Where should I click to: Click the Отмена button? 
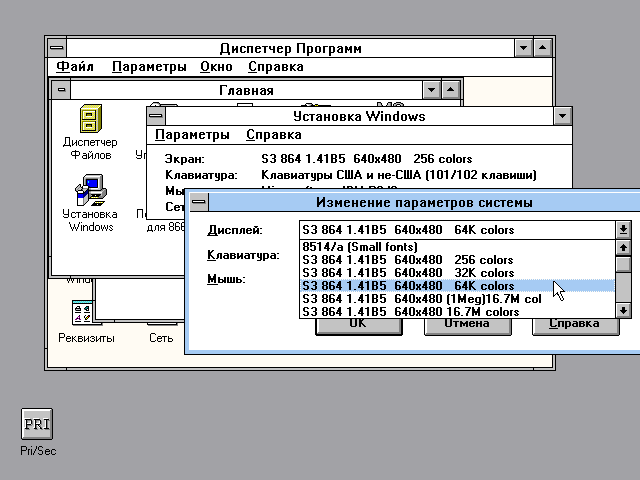click(x=467, y=325)
